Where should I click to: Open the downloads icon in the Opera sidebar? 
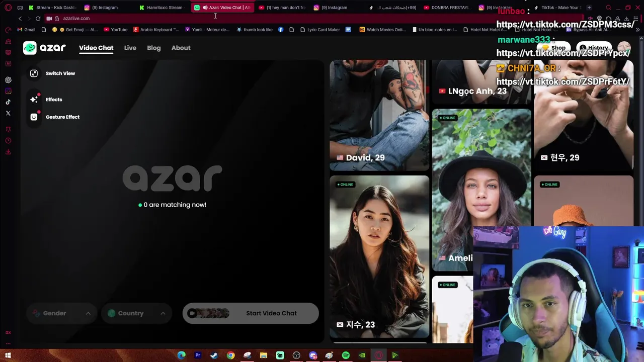pyautogui.click(x=8, y=151)
